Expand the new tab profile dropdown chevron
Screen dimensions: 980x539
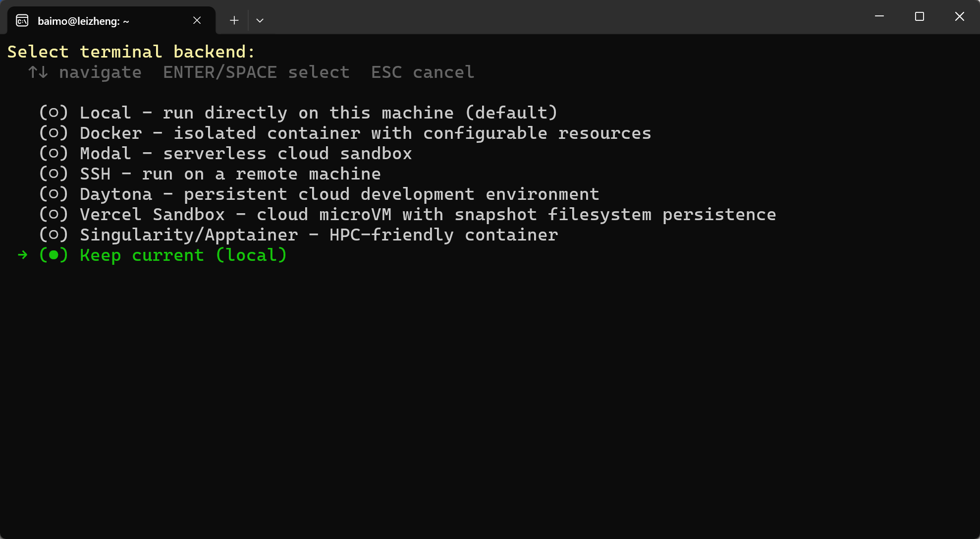point(260,20)
